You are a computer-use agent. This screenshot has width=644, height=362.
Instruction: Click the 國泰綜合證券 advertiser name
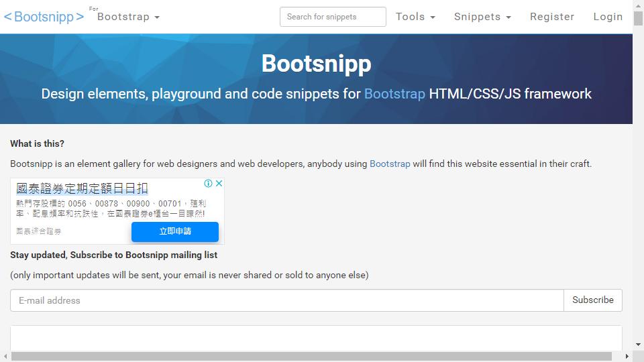(39, 231)
